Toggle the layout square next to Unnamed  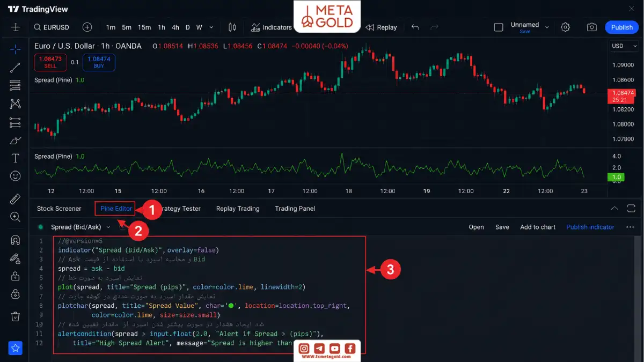pos(499,27)
